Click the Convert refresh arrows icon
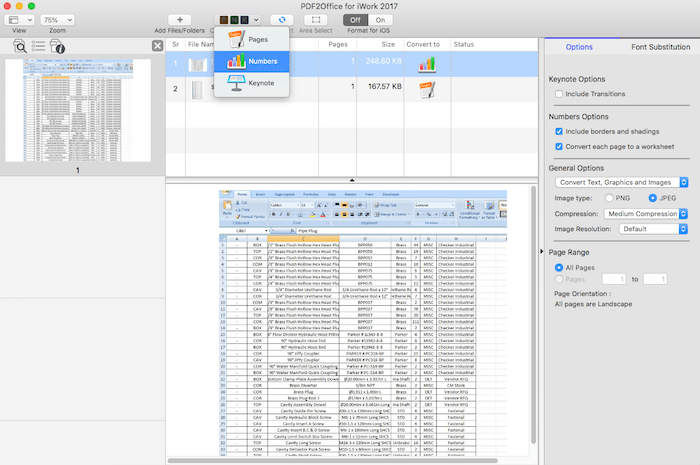Screen dimensions: 700x465 [x=282, y=20]
